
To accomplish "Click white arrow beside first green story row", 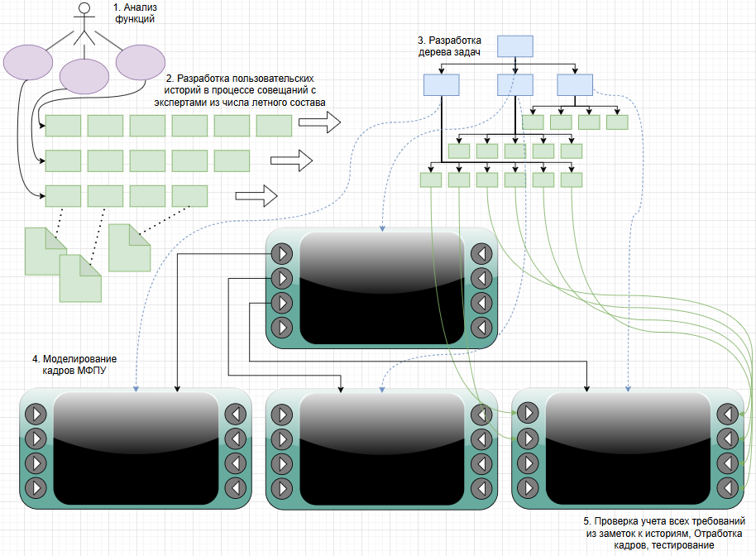I will [319, 125].
